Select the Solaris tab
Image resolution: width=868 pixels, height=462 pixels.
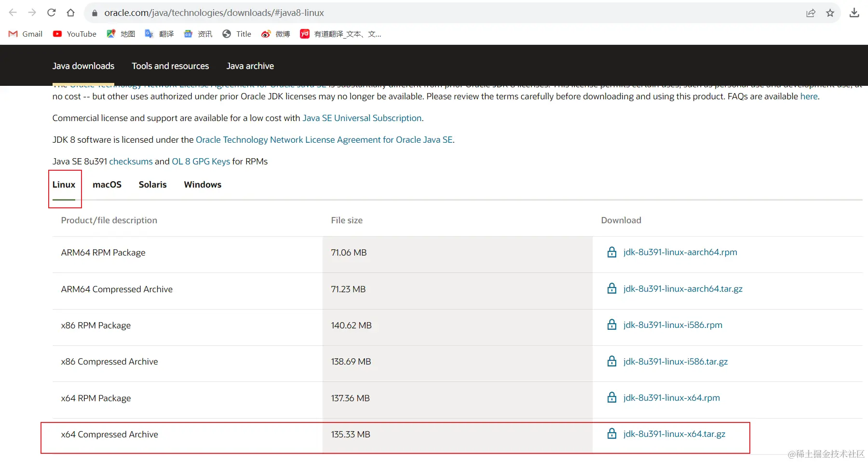coord(152,185)
